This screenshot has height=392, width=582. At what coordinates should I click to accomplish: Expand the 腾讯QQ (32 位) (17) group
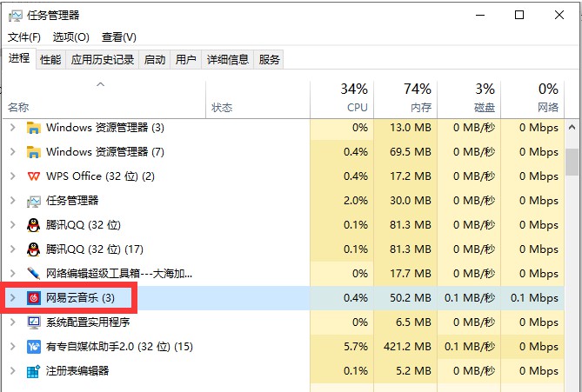click(x=13, y=249)
